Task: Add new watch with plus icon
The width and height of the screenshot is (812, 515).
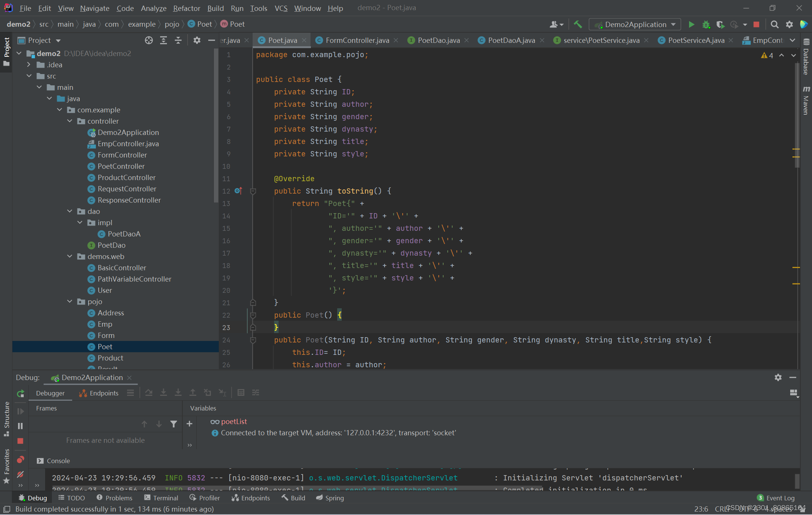Action: (x=189, y=424)
